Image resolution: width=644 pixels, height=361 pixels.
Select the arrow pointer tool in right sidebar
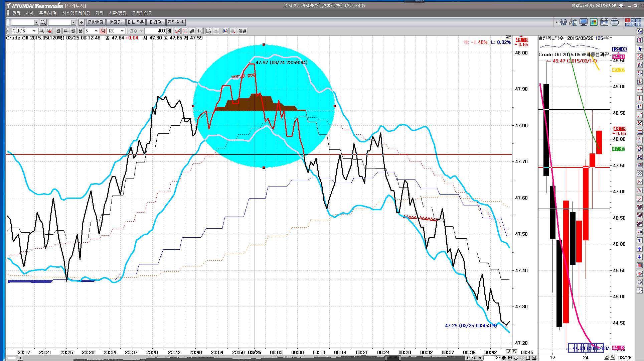pyautogui.click(x=640, y=48)
